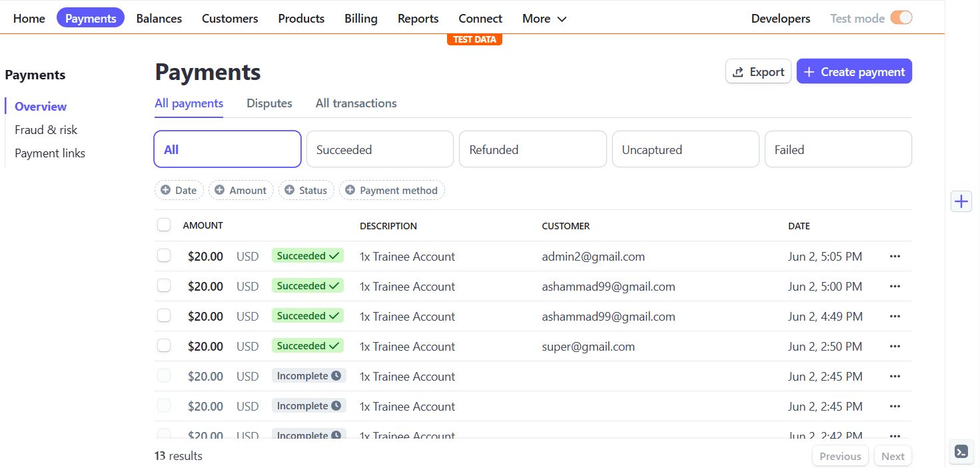Open Payment links in sidebar

50,153
